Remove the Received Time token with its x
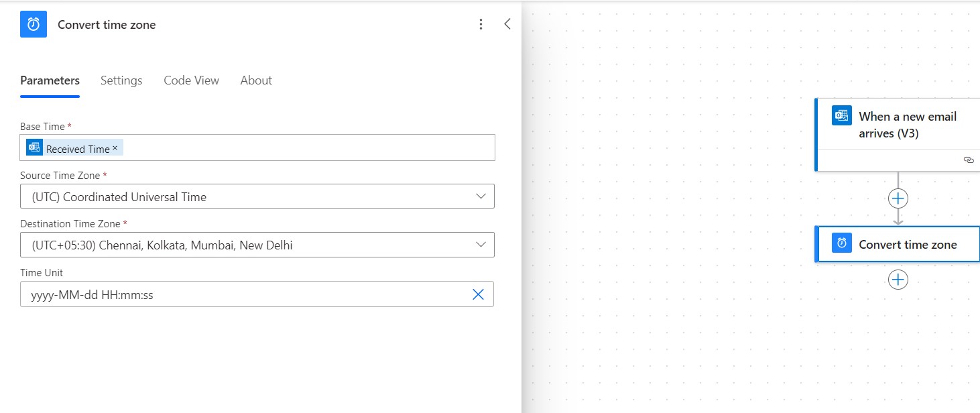The width and height of the screenshot is (980, 413). coord(115,147)
